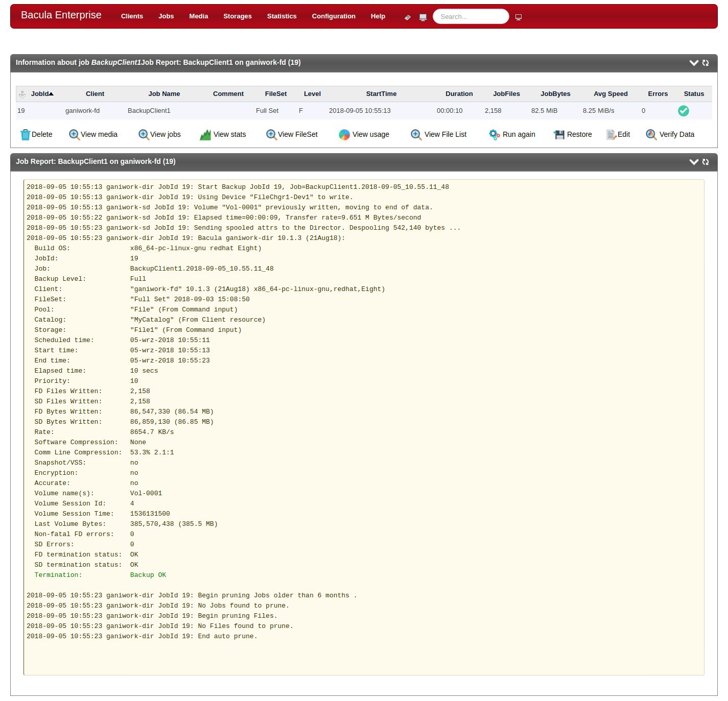
Task: Sort by the Client column header
Action: (x=95, y=94)
